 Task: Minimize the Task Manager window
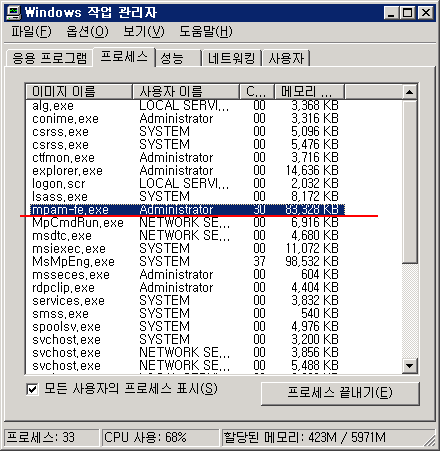pos(391,13)
